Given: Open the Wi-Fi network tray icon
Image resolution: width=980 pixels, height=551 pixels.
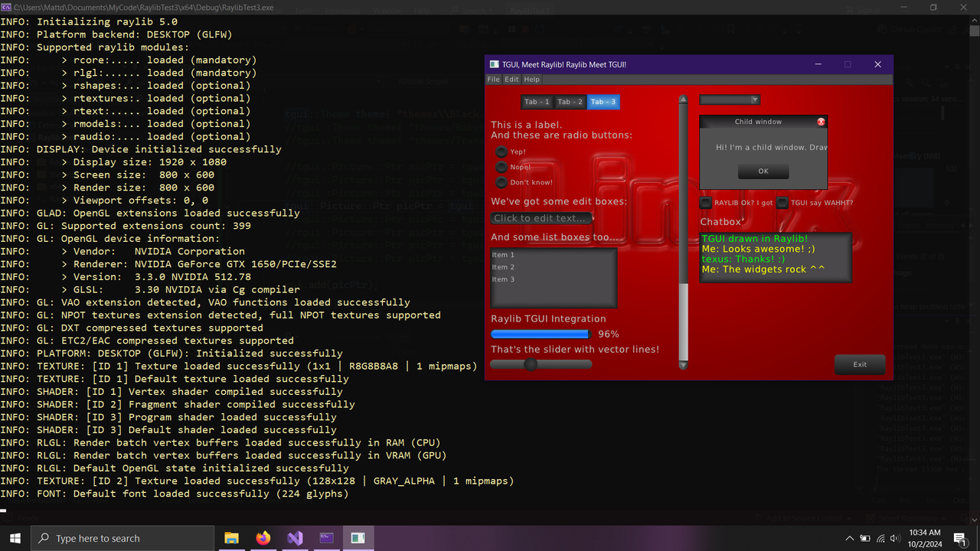Looking at the screenshot, I should pos(880,539).
